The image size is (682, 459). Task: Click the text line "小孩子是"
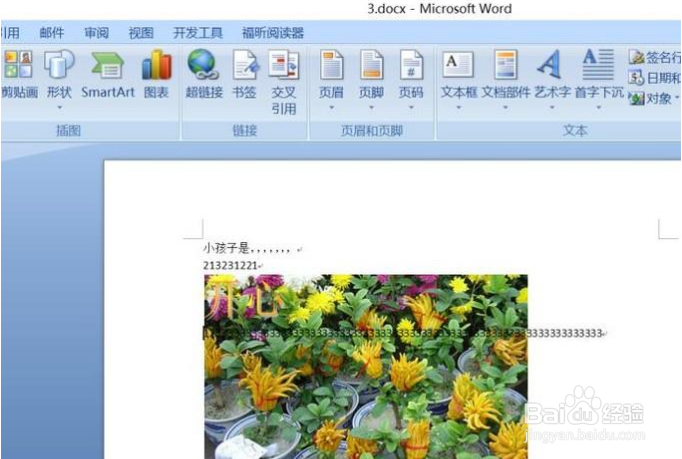click(x=226, y=248)
